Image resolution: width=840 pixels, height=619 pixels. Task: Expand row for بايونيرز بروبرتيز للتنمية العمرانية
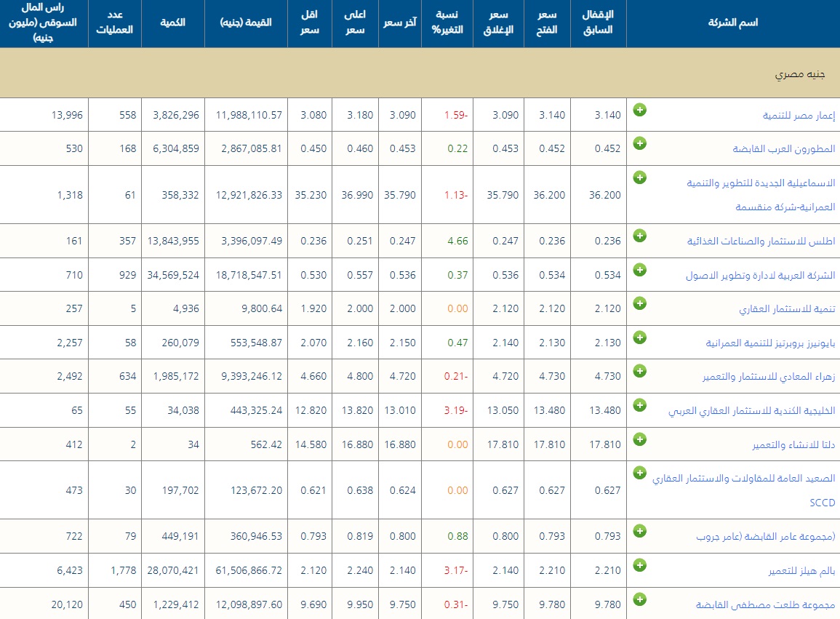pyautogui.click(x=640, y=338)
